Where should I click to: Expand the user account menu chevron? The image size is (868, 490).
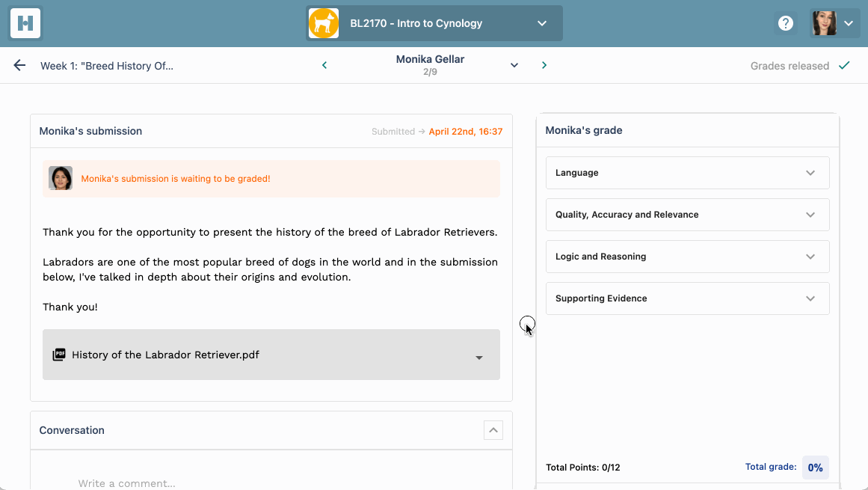[849, 23]
